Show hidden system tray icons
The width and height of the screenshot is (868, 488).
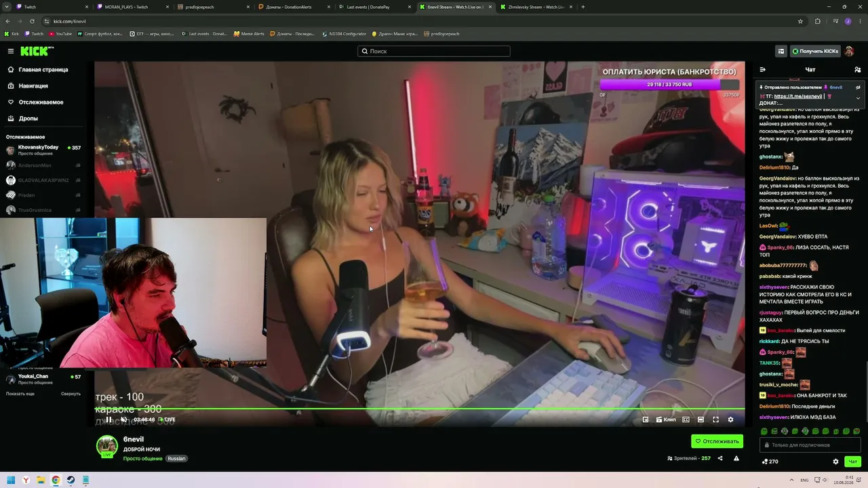[791, 480]
